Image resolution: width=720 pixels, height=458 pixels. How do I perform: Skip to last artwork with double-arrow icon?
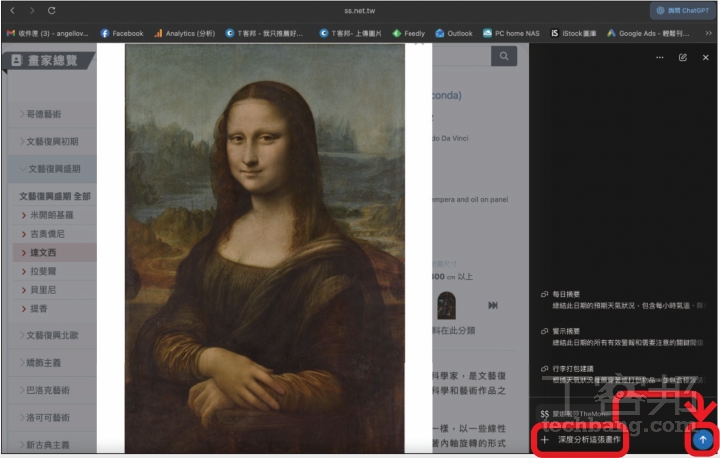pyautogui.click(x=493, y=305)
